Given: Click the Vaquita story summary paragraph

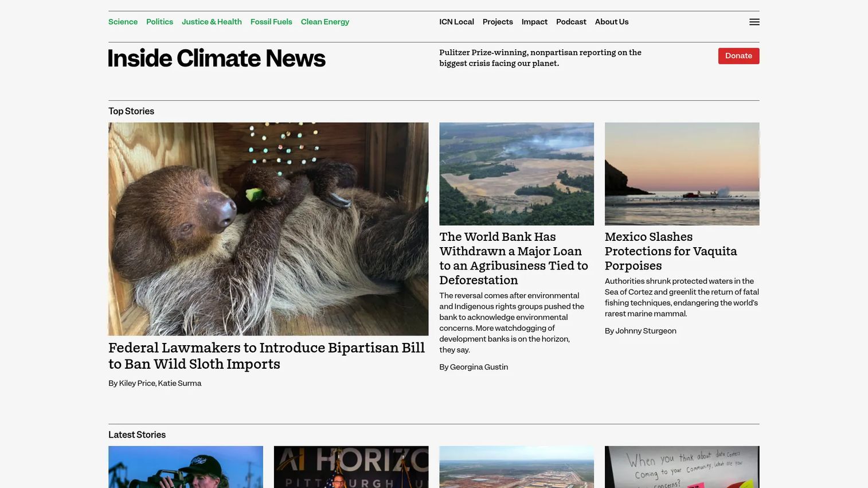Looking at the screenshot, I should (x=682, y=298).
